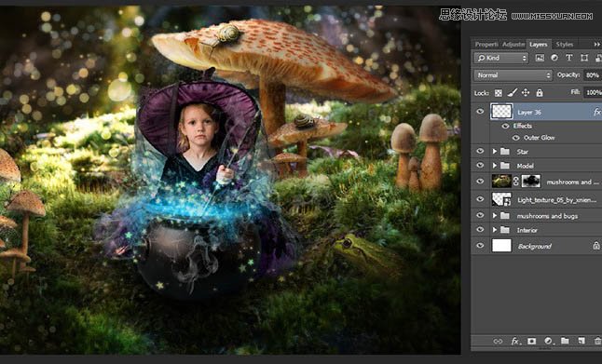602x364 pixels.
Task: Create new fill or adjustment layer
Action: 548,341
